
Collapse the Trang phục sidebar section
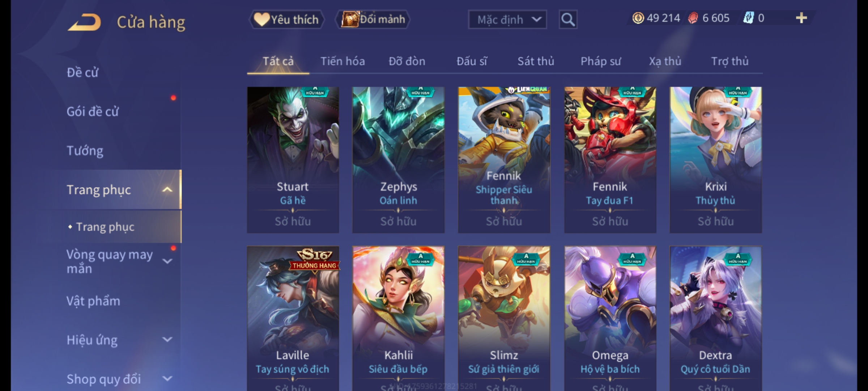pyautogui.click(x=167, y=190)
